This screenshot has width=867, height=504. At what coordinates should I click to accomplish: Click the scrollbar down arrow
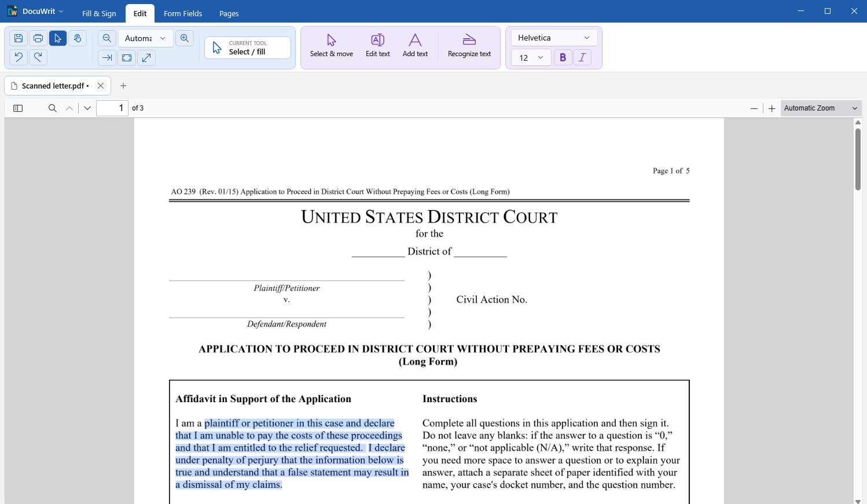[858, 501]
